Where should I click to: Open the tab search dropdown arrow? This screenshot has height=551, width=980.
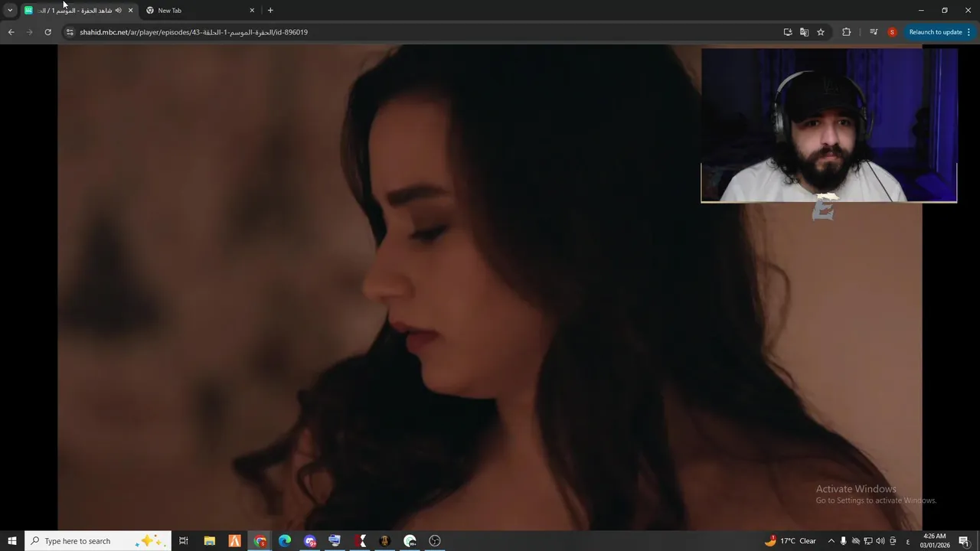(x=10, y=10)
